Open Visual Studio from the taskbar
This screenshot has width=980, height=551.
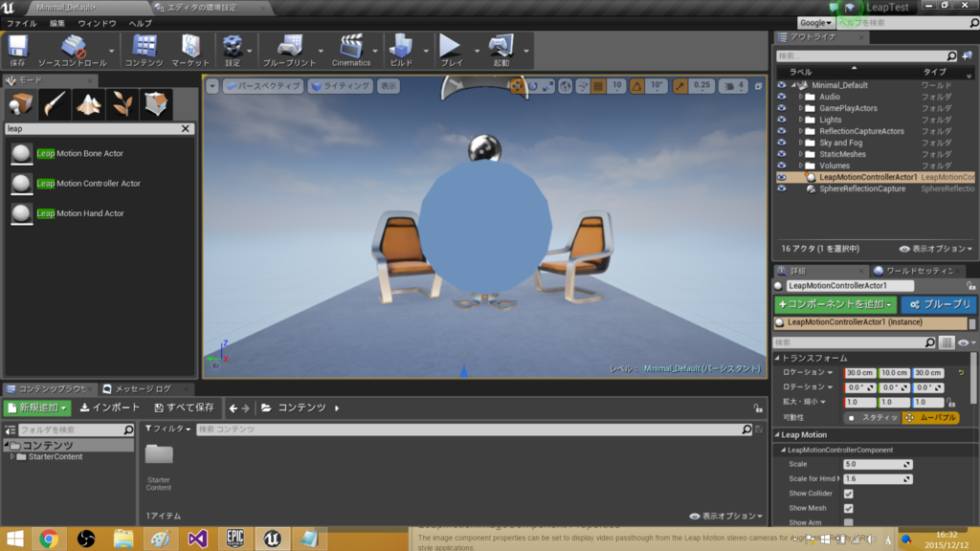(x=197, y=539)
